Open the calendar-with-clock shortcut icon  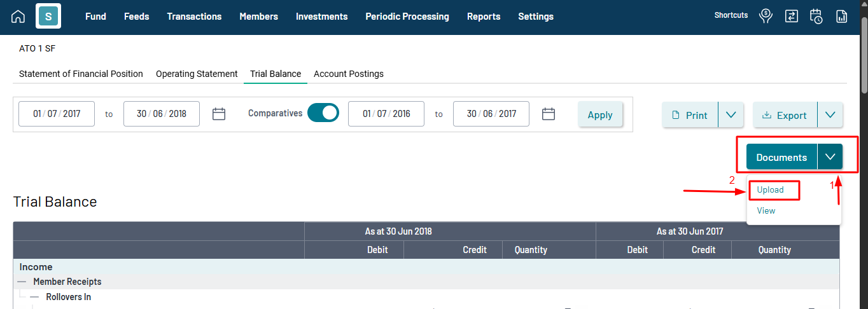click(x=816, y=17)
